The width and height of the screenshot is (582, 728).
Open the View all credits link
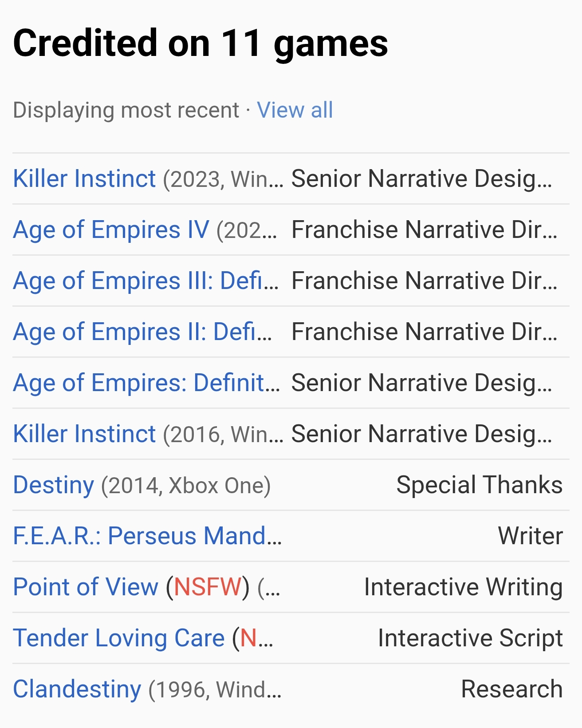pyautogui.click(x=295, y=110)
